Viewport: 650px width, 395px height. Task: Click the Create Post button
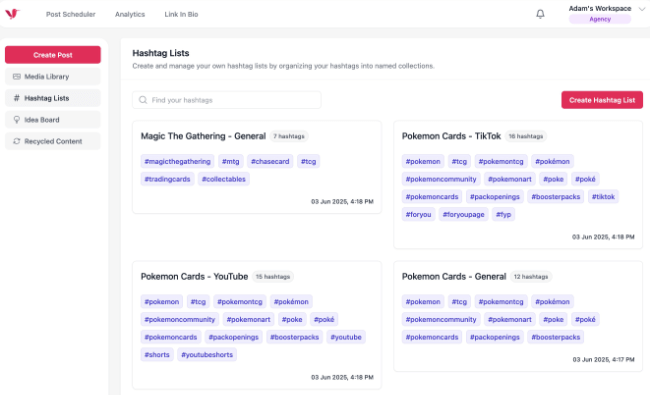[53, 55]
